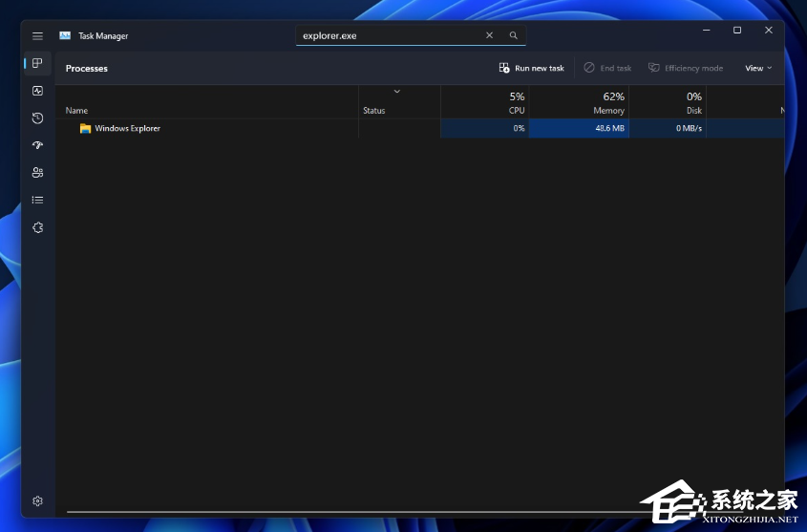Select the Windows Explorer process row
807x532 pixels.
click(419, 129)
